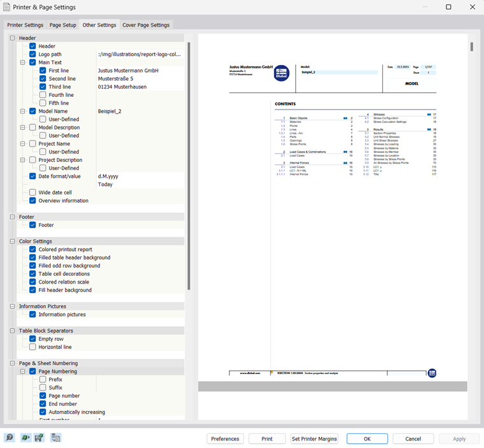Select the Other Settings tab
Screen dimensions: 484x448
tap(99, 25)
